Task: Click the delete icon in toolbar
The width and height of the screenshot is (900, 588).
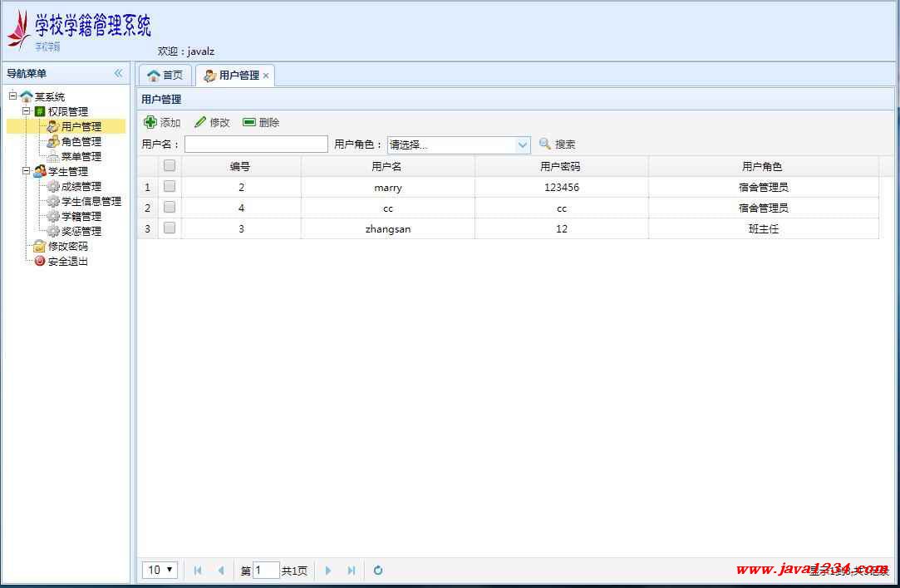Action: tap(249, 122)
